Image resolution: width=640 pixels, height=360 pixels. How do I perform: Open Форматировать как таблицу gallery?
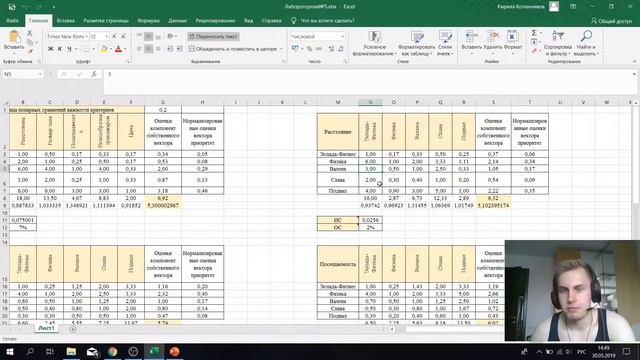coord(417,43)
